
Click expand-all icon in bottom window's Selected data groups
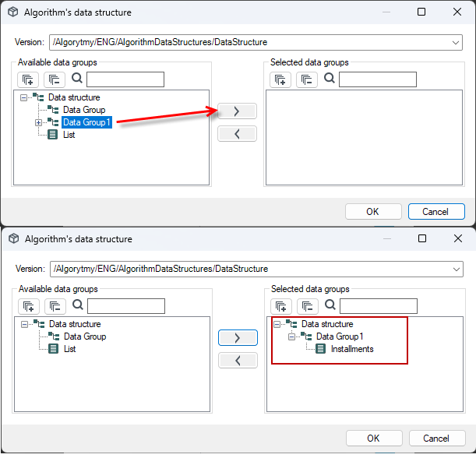pyautogui.click(x=281, y=306)
